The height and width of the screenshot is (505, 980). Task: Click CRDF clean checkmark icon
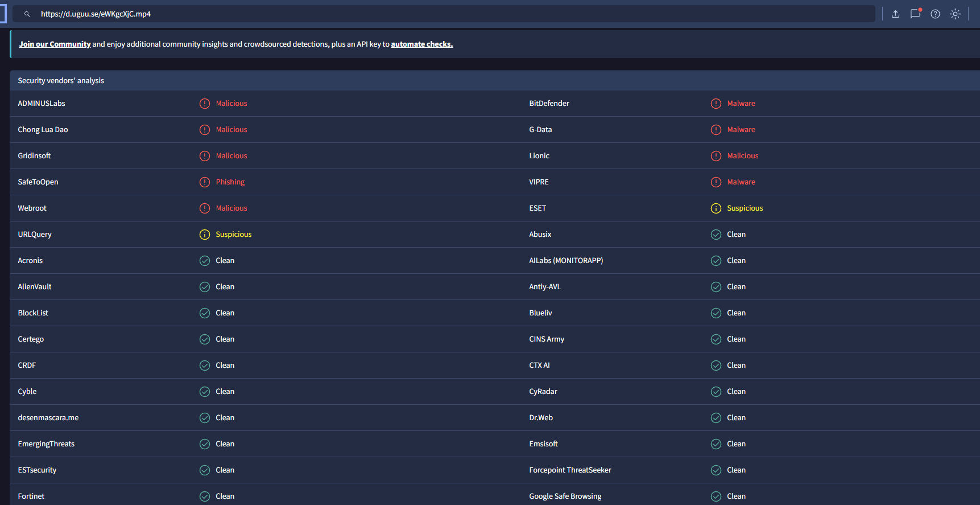[x=205, y=366]
